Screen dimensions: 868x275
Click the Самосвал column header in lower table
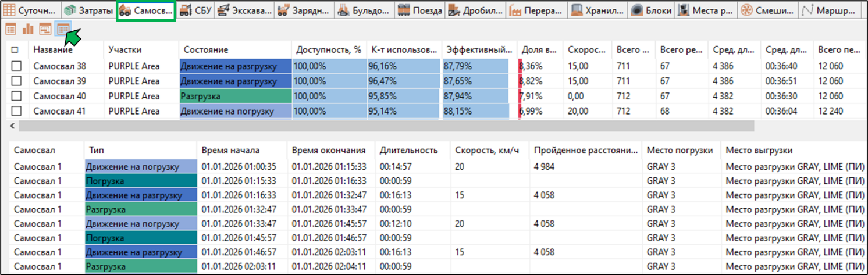[47, 150]
